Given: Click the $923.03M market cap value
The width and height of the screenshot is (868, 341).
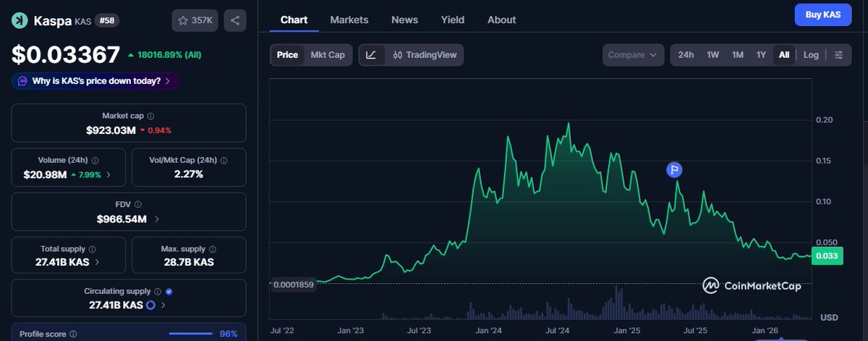Looking at the screenshot, I should (111, 130).
